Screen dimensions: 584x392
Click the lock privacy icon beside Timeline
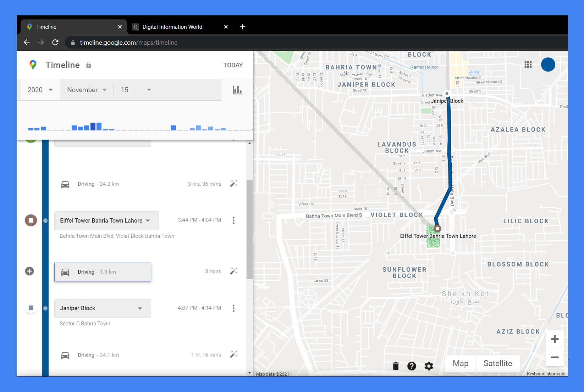coord(89,65)
